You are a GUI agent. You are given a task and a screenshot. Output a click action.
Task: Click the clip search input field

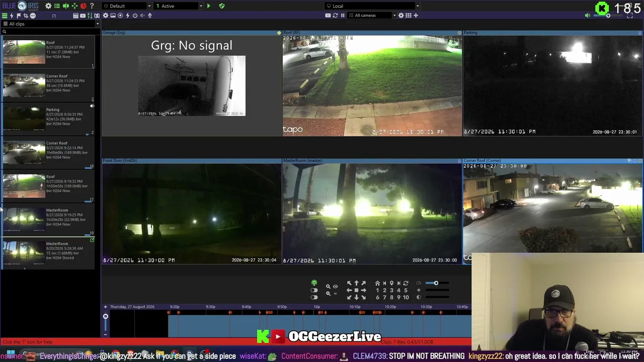point(50,32)
